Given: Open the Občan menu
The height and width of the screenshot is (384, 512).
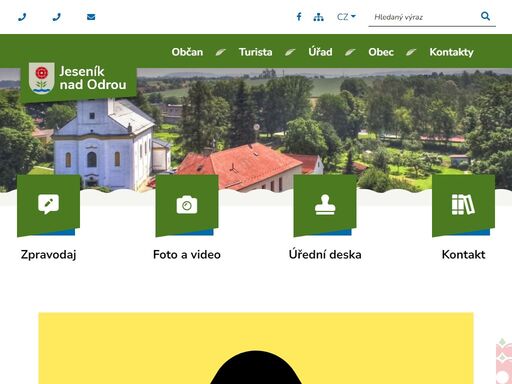Looking at the screenshot, I should [x=187, y=52].
